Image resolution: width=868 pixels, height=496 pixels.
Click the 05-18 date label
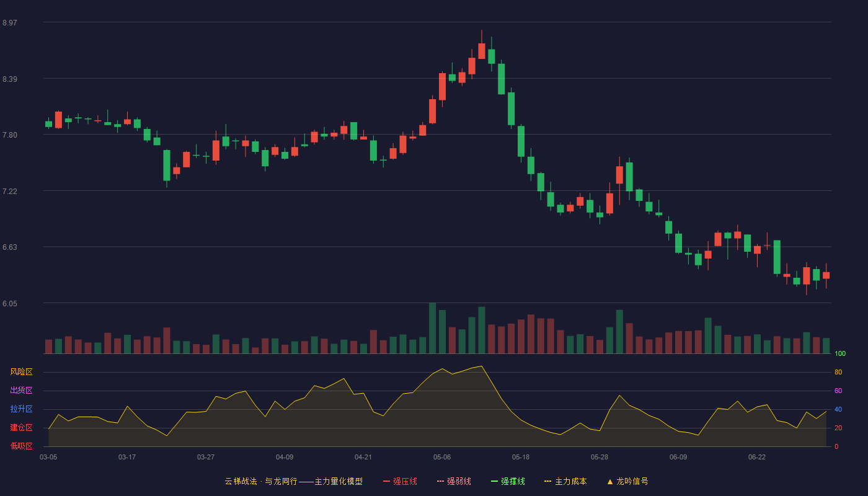click(521, 457)
